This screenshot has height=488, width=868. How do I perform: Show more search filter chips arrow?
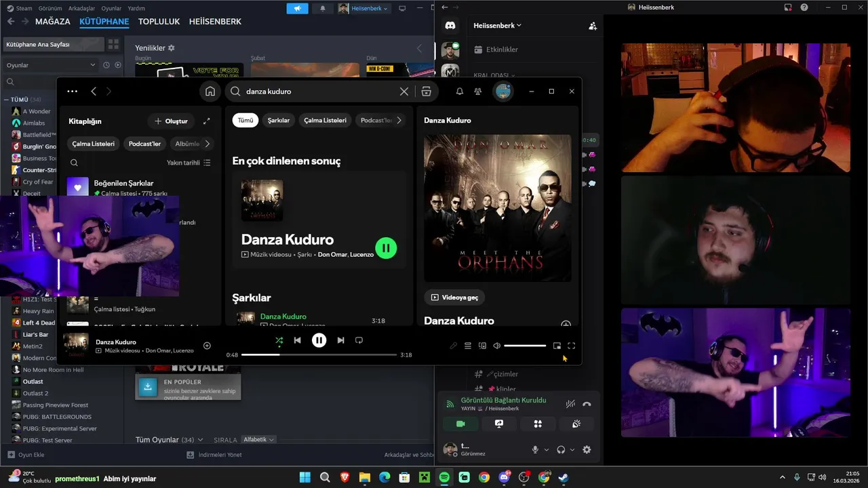point(399,120)
